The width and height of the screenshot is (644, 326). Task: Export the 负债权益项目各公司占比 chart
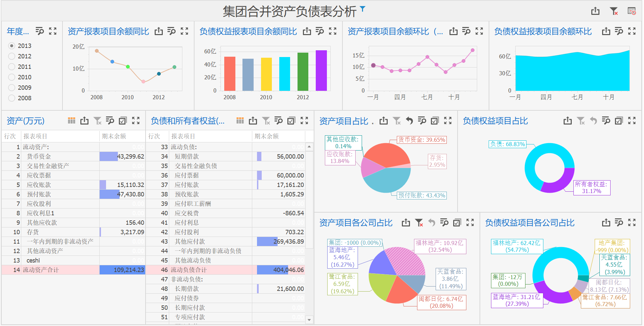click(x=606, y=222)
